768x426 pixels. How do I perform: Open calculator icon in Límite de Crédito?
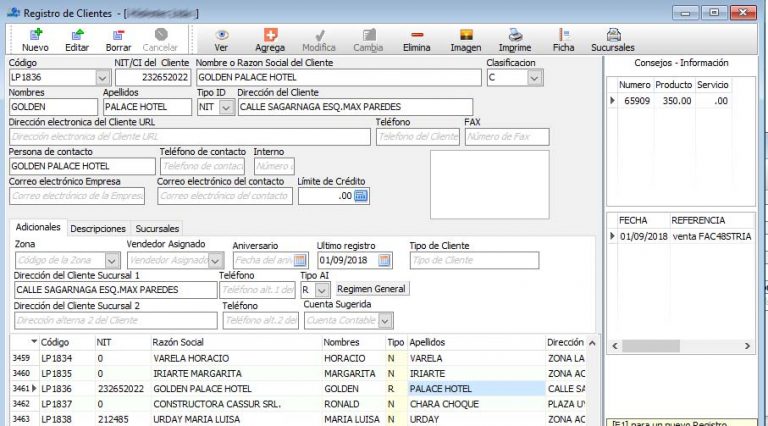(360, 196)
